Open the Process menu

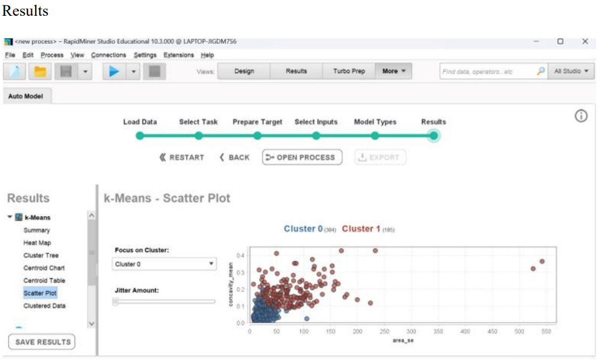click(x=52, y=55)
